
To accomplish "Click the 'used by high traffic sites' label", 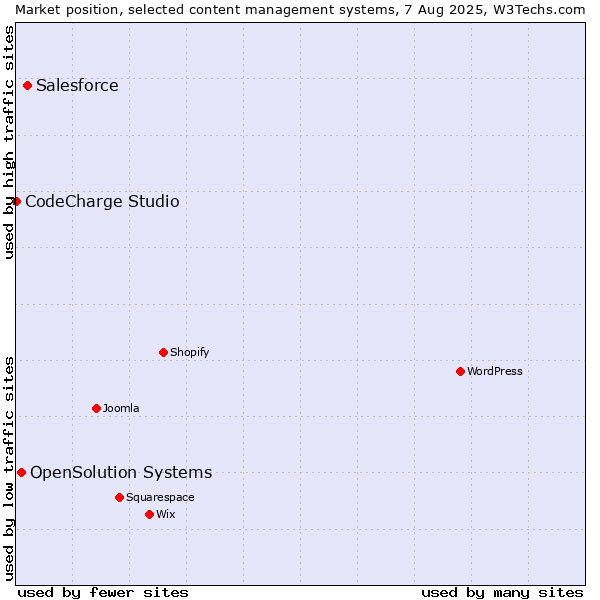I will tap(8, 142).
